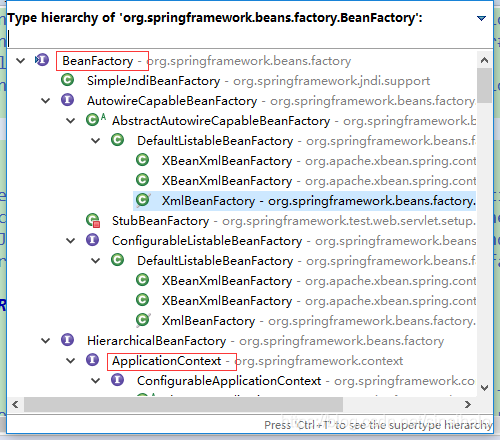Click the 'Ctrl+T' supertype hierarchy hint text
Screen dimensions: 500x440
[x=378, y=425]
